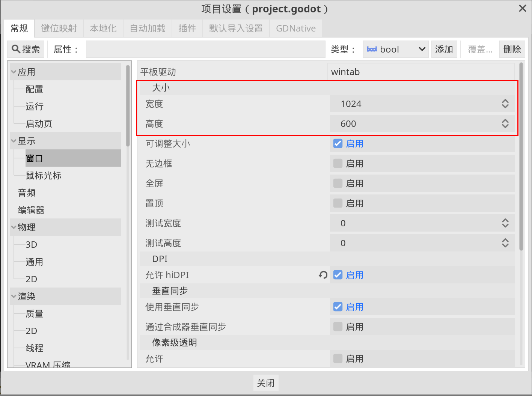Viewport: 532px width, 396px height.
Task: Click the 高度 value stepper arrows
Action: (505, 123)
